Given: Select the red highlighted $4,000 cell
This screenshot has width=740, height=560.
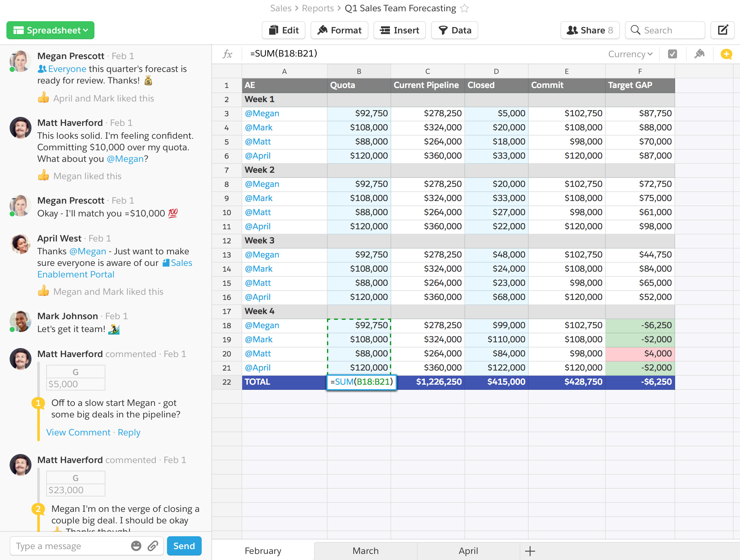Looking at the screenshot, I should coord(640,353).
